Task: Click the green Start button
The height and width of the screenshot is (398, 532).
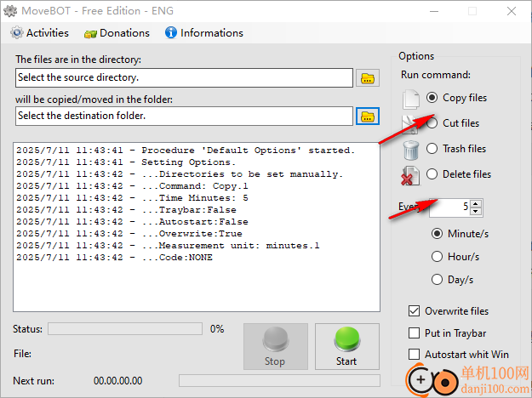Action: click(346, 346)
